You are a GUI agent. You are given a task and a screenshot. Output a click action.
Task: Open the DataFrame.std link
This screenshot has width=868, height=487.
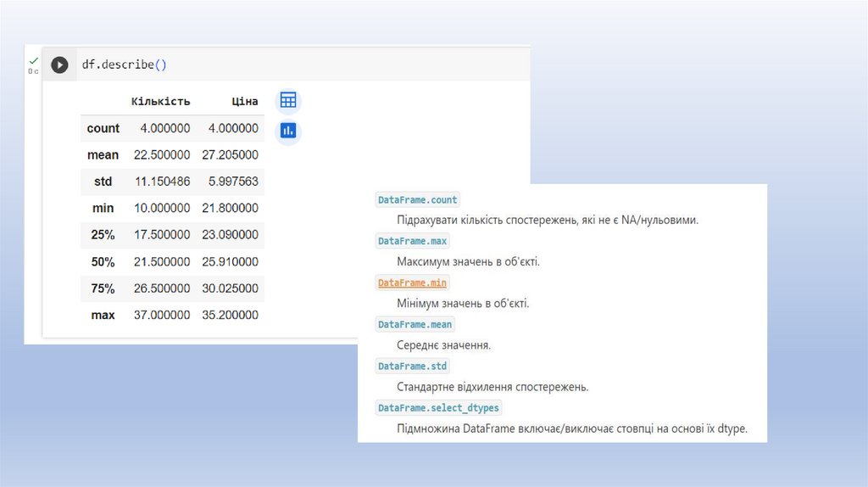pos(413,367)
